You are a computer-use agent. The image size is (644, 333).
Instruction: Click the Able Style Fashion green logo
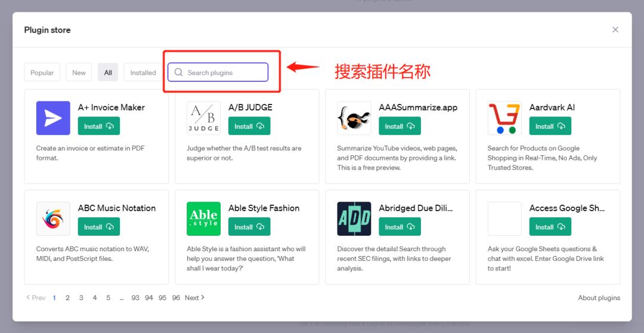[203, 218]
